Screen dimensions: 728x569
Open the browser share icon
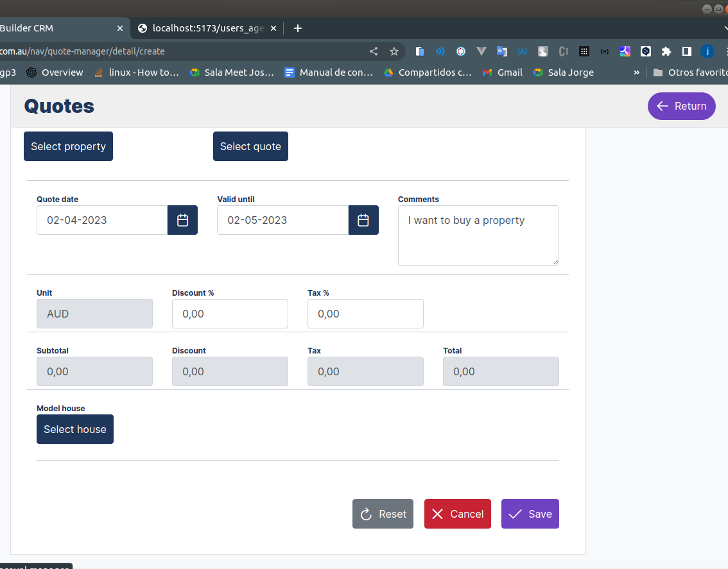(x=374, y=51)
